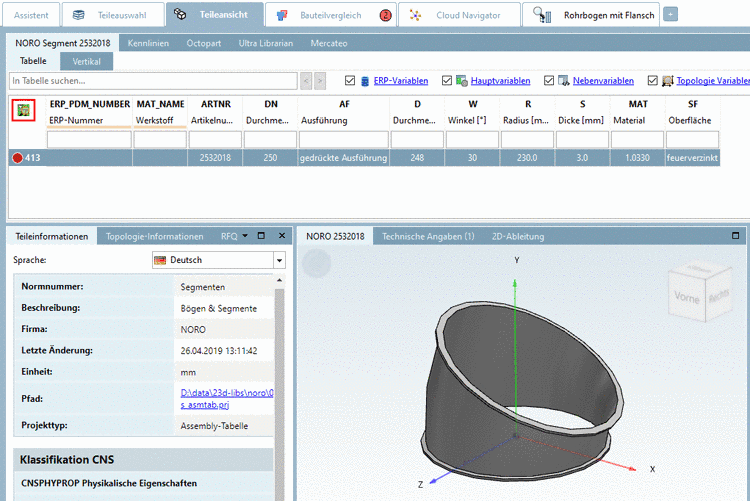Click the ERP_PDM_NUMBER filter field

pyautogui.click(x=89, y=139)
